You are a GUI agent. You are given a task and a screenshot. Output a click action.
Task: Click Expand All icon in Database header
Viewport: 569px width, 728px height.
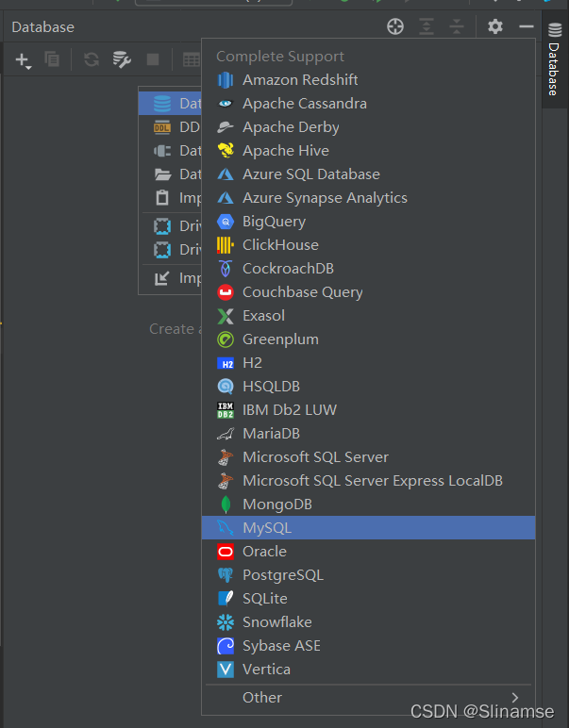tap(427, 26)
